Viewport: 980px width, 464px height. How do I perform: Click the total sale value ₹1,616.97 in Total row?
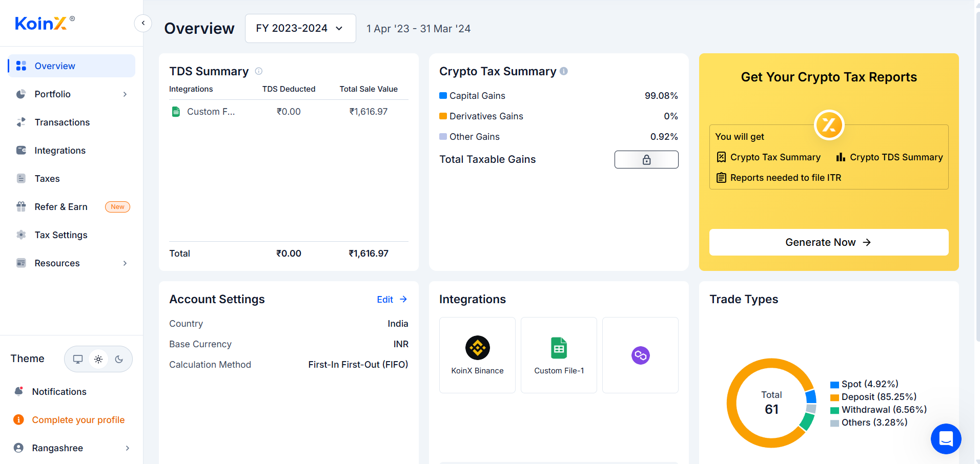[369, 253]
